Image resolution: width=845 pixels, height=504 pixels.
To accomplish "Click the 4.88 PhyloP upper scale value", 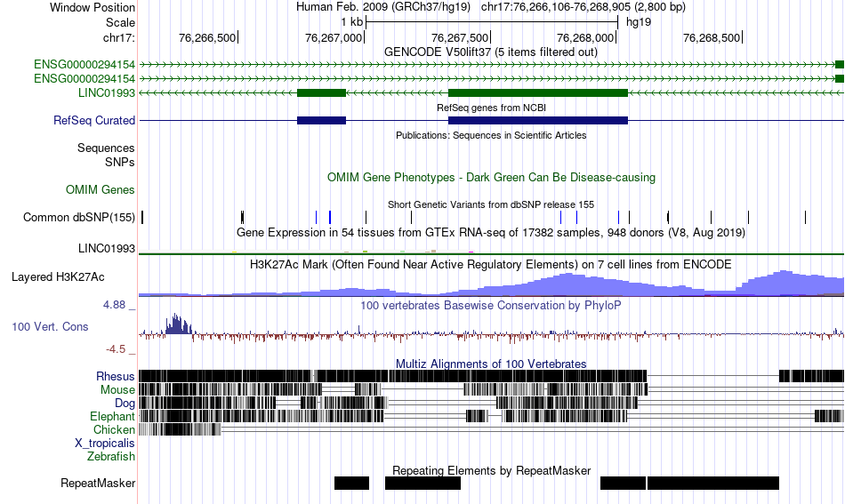I will [114, 305].
